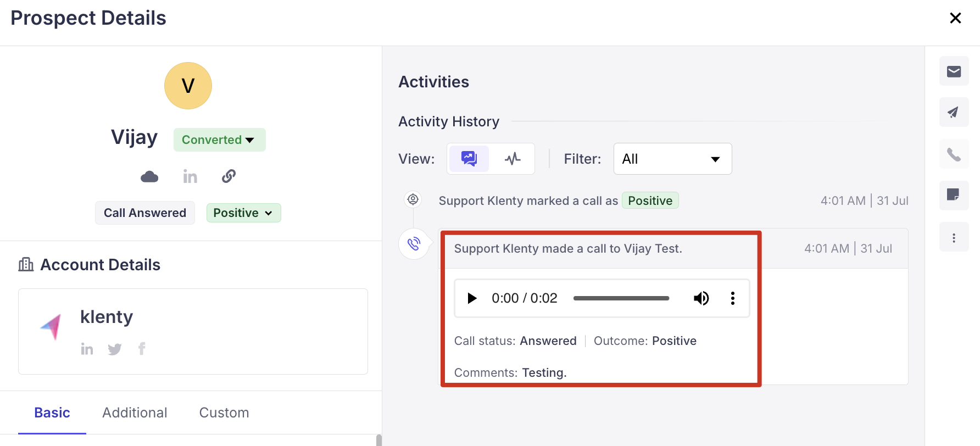The image size is (980, 446).
Task: Open the Positive outcome dropdown
Action: click(243, 213)
